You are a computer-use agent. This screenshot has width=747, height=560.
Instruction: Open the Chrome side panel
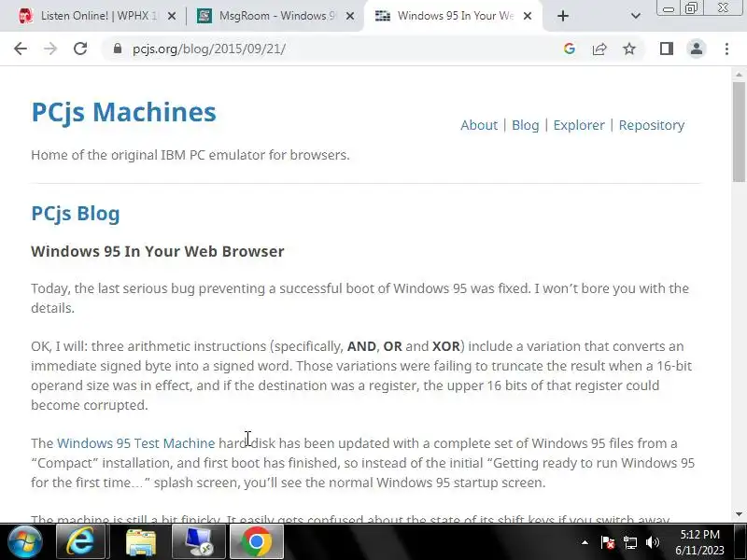pyautogui.click(x=667, y=49)
